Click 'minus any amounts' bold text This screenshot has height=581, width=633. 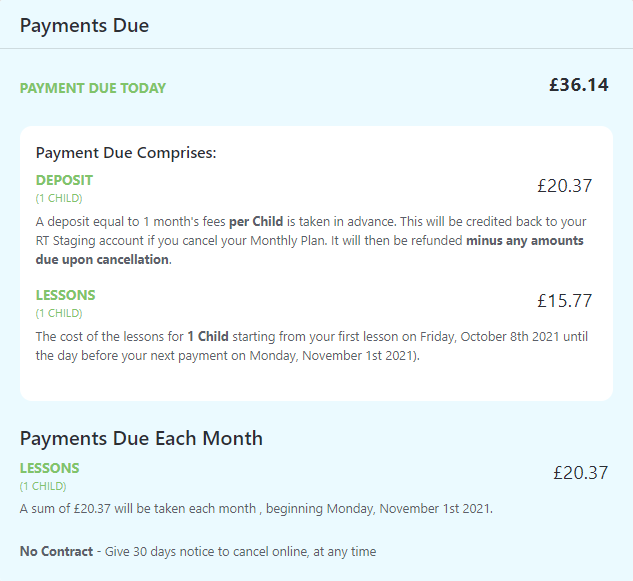525,241
